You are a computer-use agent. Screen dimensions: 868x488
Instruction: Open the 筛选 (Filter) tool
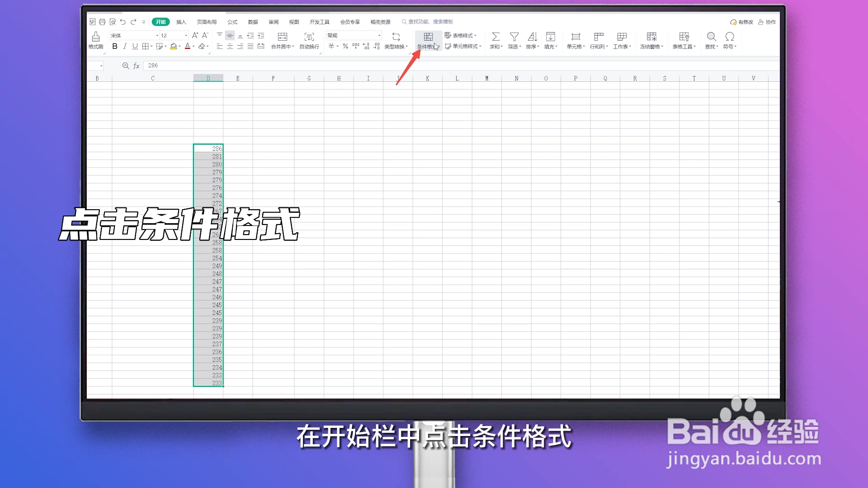click(514, 41)
